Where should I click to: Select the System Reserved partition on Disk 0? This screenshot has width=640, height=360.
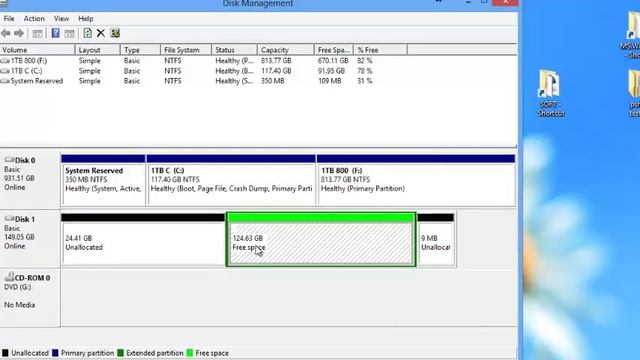click(x=103, y=180)
